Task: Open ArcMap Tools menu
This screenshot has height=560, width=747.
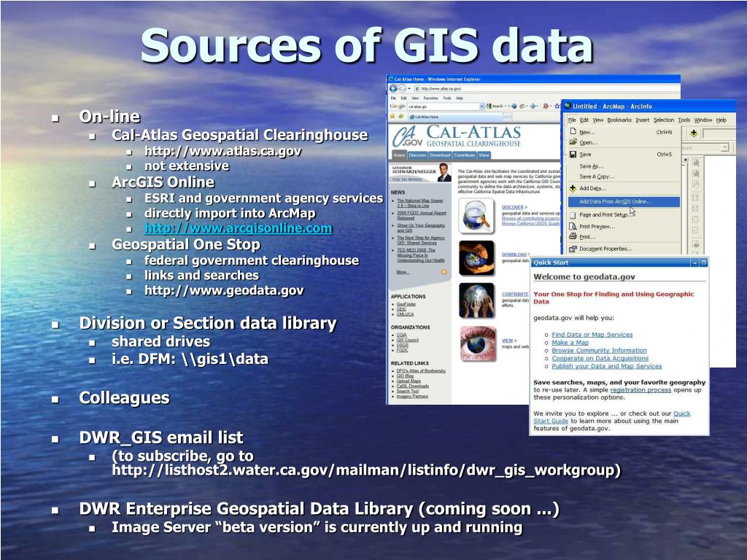Action: click(x=684, y=120)
